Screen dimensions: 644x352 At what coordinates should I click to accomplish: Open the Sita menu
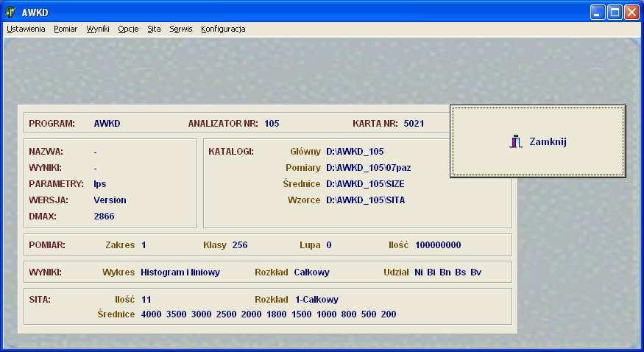[154, 29]
